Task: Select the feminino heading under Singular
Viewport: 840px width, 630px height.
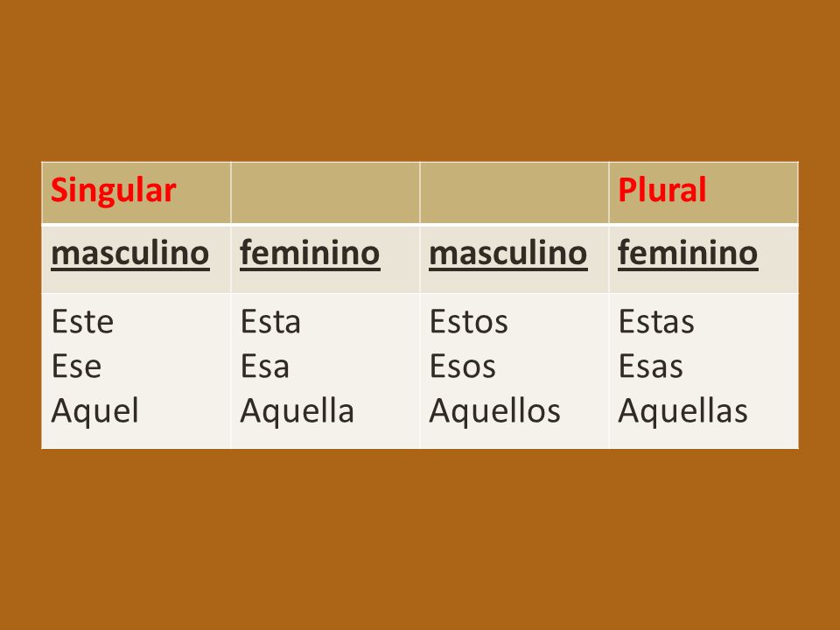Action: tap(310, 254)
